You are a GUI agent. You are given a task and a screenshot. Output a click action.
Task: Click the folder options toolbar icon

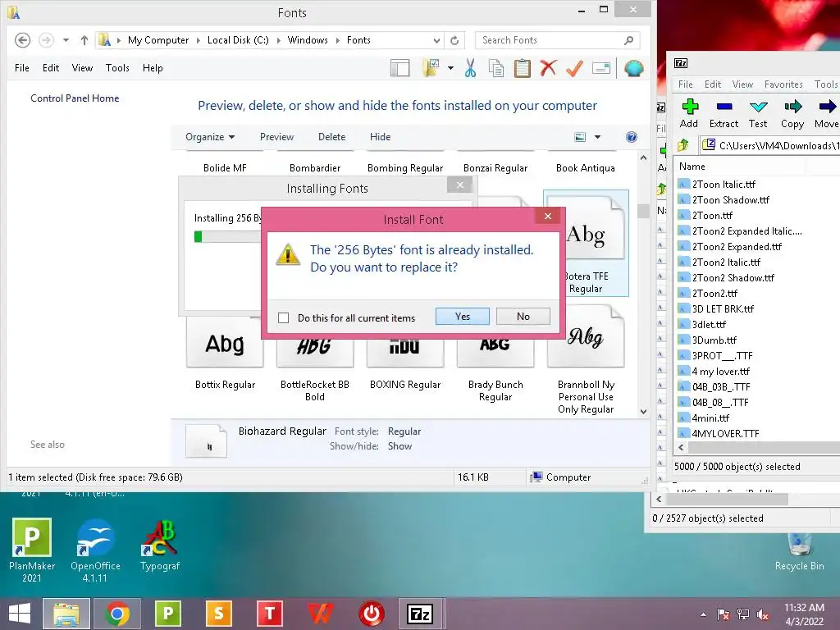(x=431, y=68)
